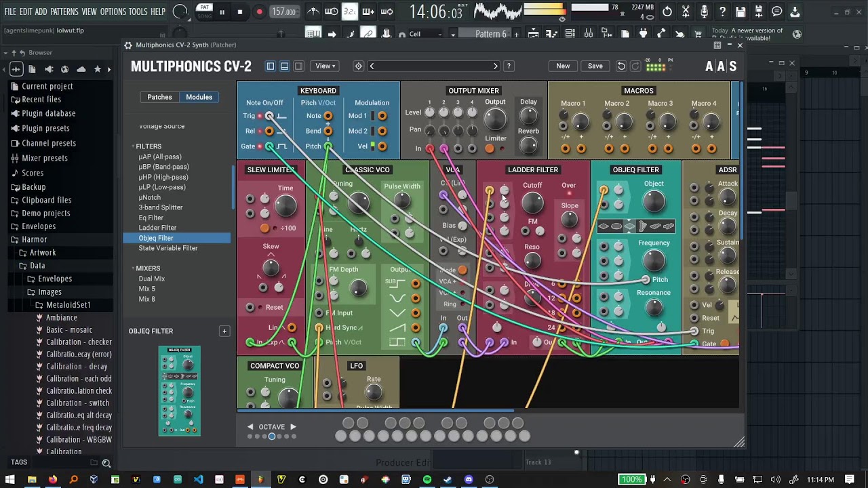Toggle the bottom panel layout button
Image resolution: width=868 pixels, height=488 pixels.
point(285,66)
